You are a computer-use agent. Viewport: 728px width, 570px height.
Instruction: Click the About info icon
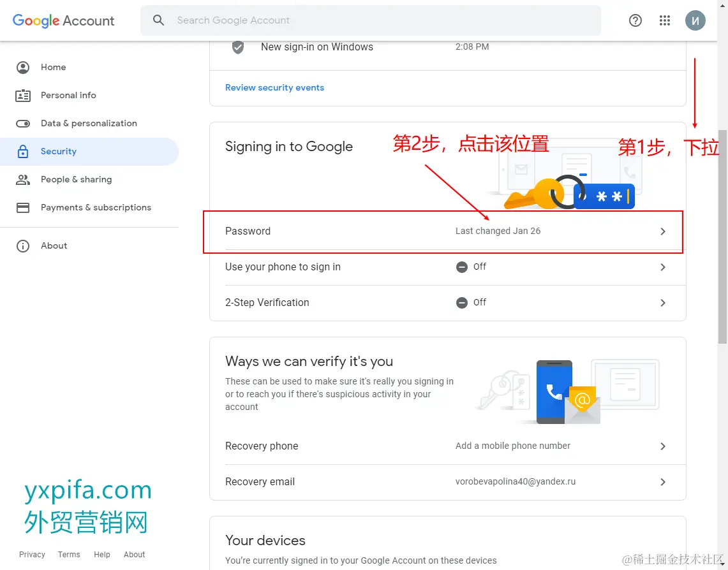point(23,246)
